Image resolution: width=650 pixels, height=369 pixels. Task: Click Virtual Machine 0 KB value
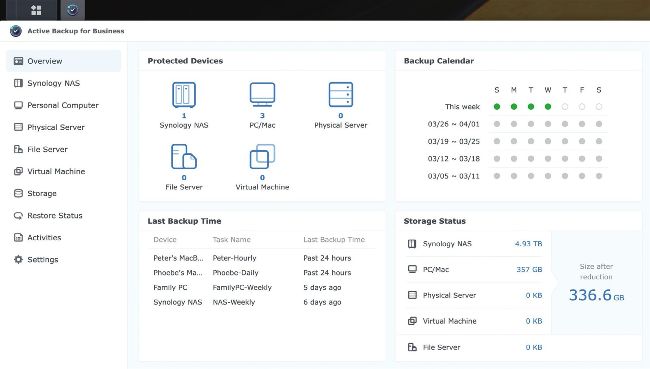(x=534, y=321)
